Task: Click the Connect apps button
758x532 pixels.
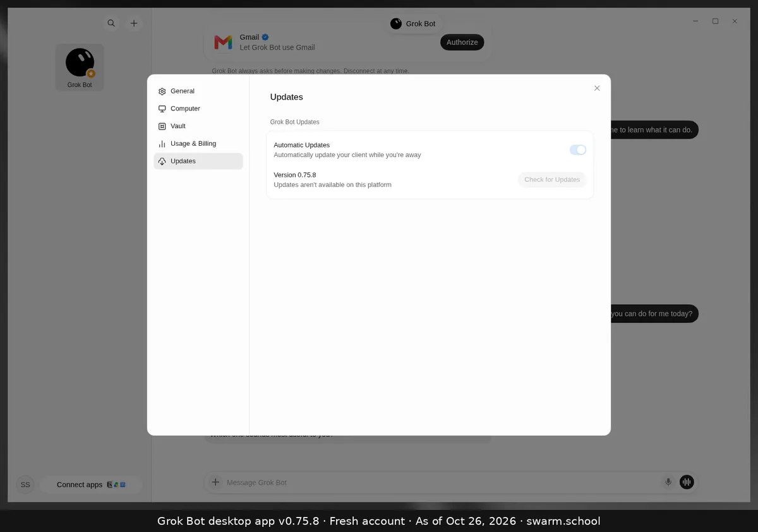Action: [x=91, y=485]
